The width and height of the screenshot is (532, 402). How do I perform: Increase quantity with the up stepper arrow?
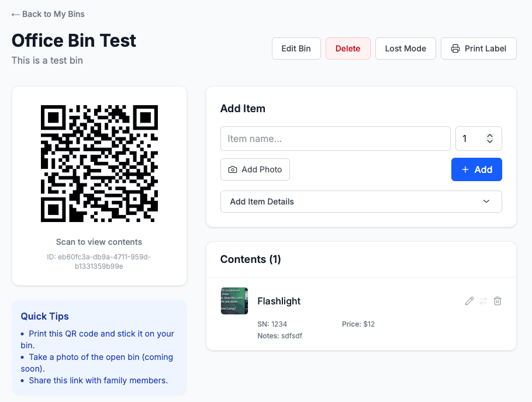(489, 136)
